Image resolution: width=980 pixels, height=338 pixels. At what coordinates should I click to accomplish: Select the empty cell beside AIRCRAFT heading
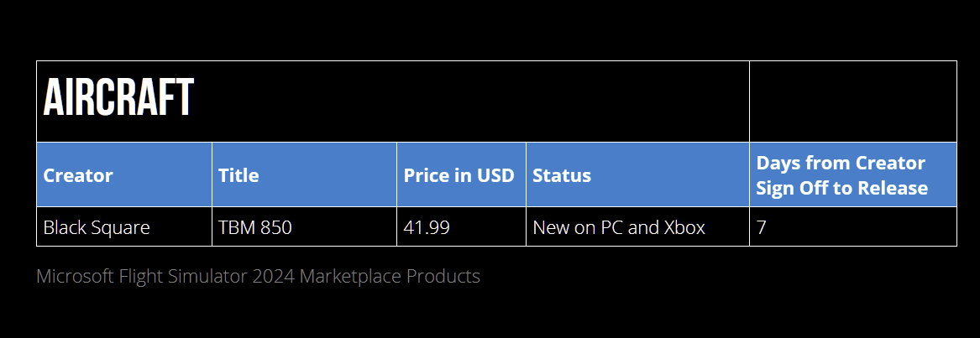tap(852, 101)
